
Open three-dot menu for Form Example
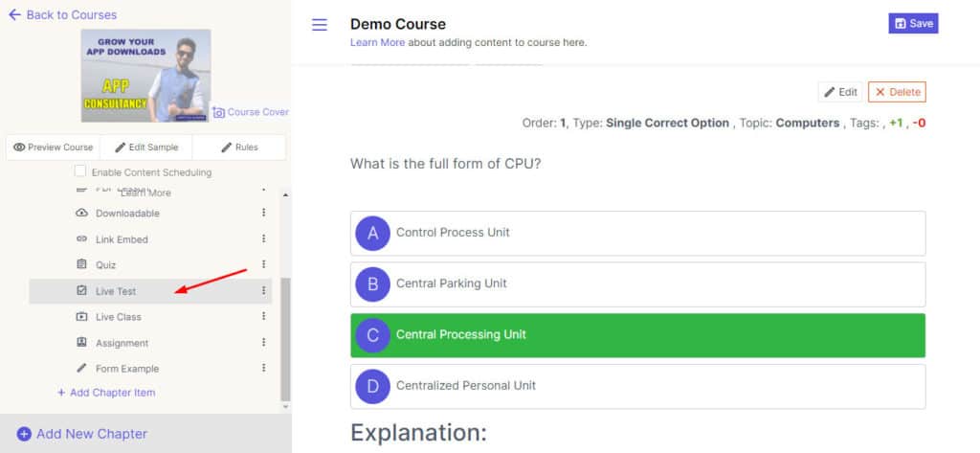[263, 368]
